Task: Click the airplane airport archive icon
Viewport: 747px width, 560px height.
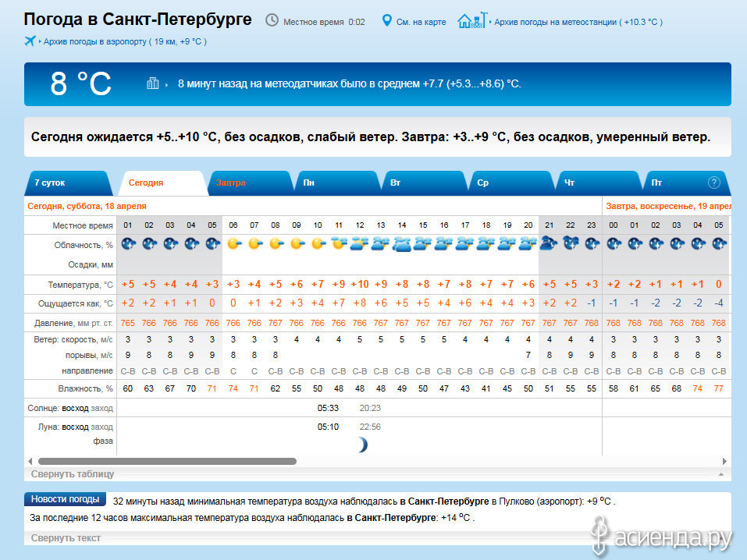Action: pos(30,41)
